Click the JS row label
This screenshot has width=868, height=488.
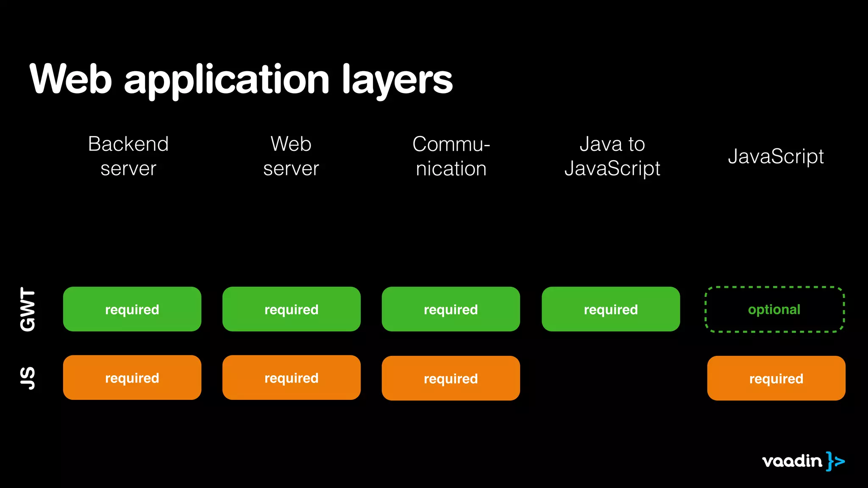[x=28, y=378]
